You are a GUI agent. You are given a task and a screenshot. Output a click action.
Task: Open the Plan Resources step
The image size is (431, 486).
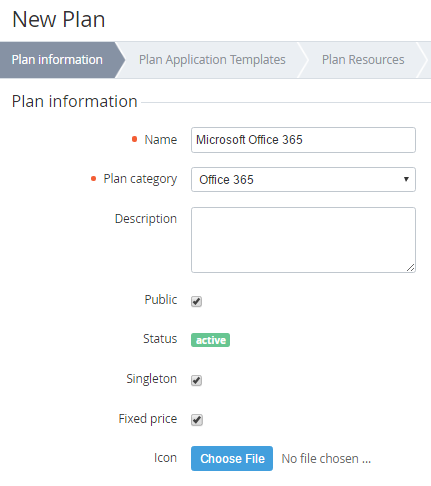coord(363,60)
